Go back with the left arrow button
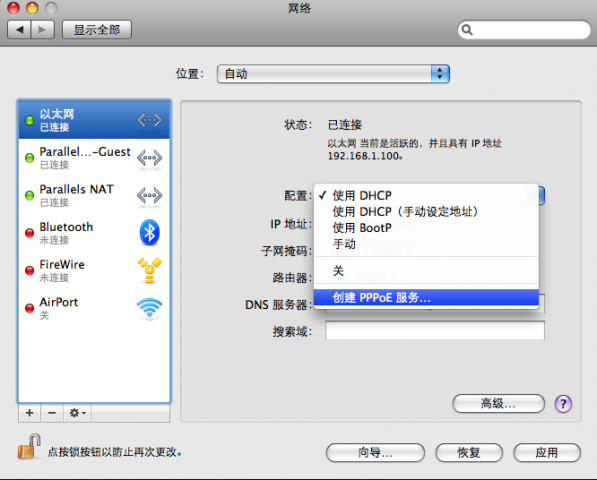 [x=19, y=30]
